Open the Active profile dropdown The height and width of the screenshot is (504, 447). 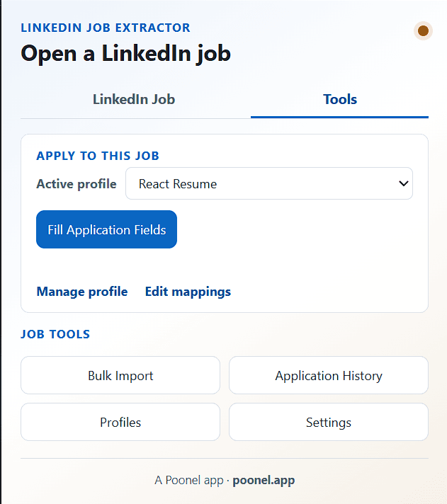(269, 183)
